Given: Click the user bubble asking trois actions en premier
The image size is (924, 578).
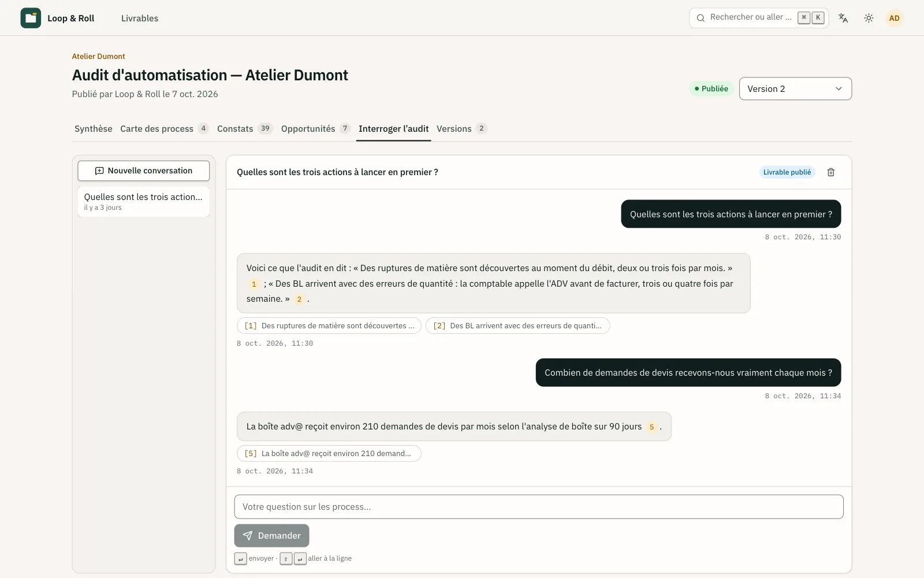Looking at the screenshot, I should click(731, 214).
